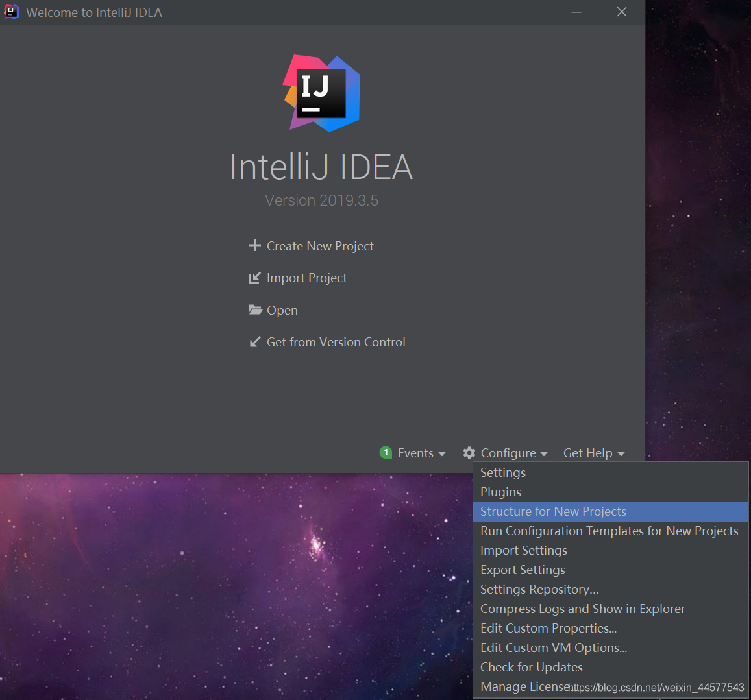Choose Get from Version Control
751x700 pixels.
click(336, 343)
